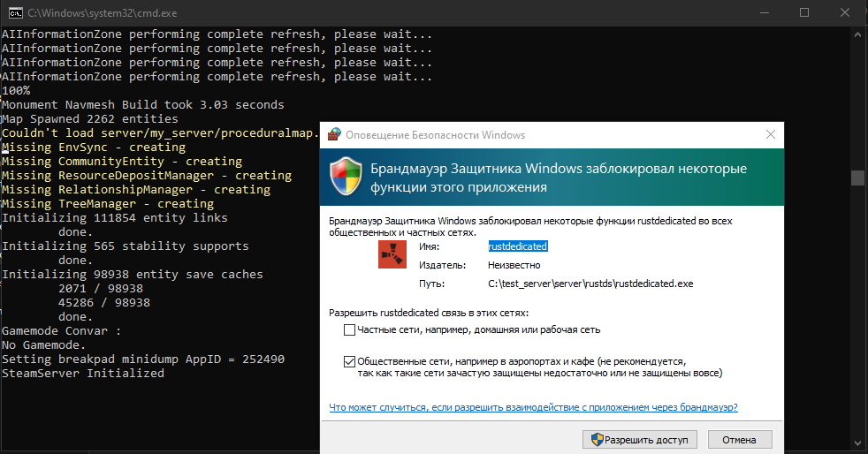Click Разрешить rustdedicated связь в этих сетях text
The height and width of the screenshot is (454, 868).
click(x=429, y=313)
